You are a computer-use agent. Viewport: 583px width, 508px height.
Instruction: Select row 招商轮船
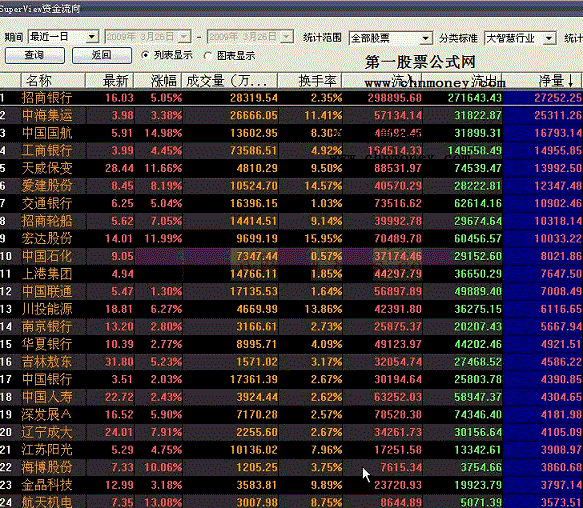[x=292, y=221]
